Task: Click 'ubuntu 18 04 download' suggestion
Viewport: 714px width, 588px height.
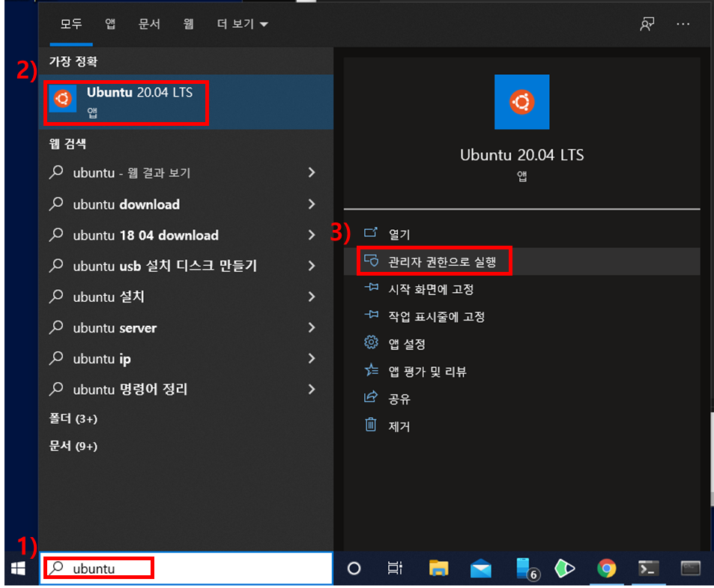Action: click(x=186, y=235)
